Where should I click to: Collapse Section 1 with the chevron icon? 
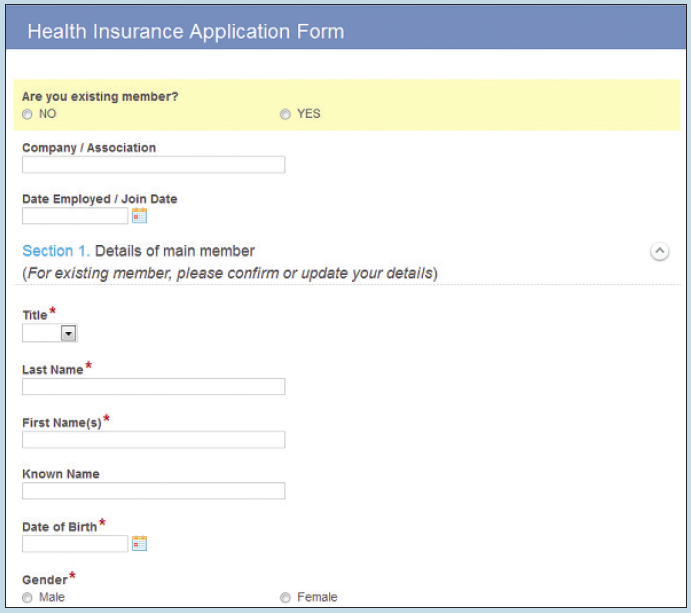(659, 251)
